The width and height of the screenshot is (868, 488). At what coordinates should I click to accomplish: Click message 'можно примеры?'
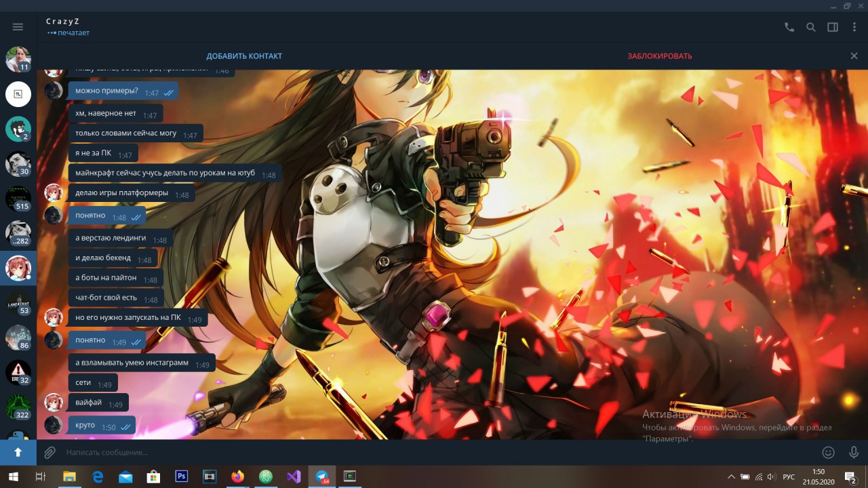123,91
